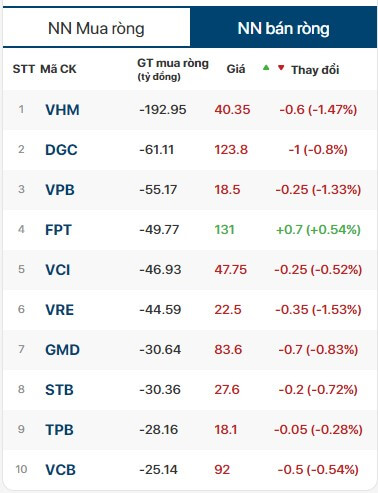
Task: Open the FPT stock code link
Action: 59,230
